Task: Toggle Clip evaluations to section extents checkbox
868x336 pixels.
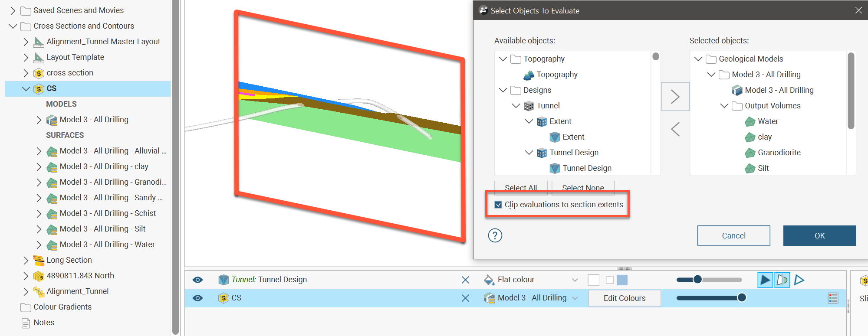Action: [498, 205]
